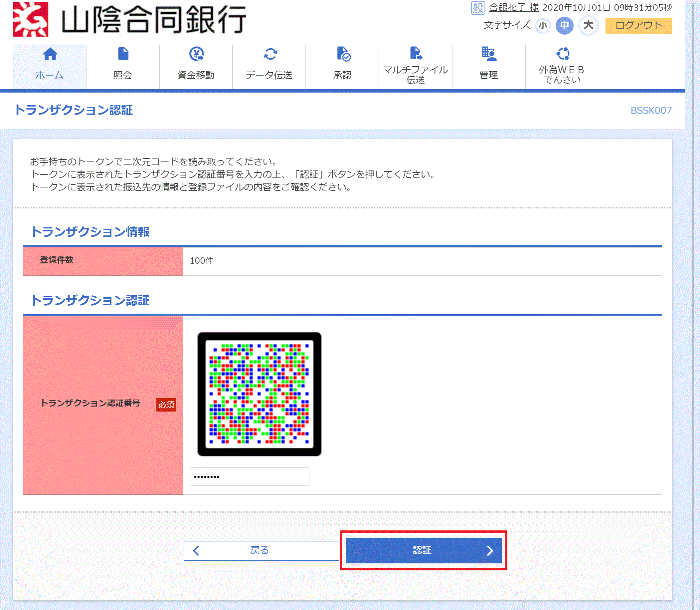Viewport: 700px width, 610px height.
Task: Open the 外為WEBでんさい menu label
Action: [562, 75]
